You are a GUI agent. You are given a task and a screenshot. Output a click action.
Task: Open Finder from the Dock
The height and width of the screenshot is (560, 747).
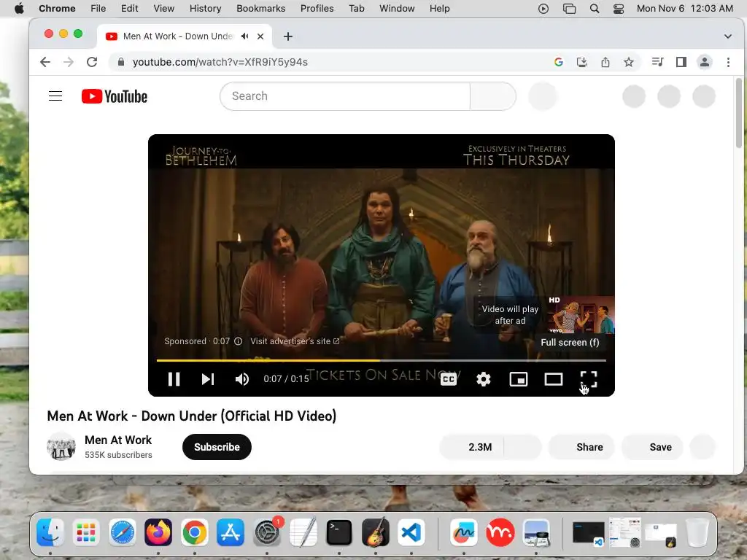click(x=50, y=532)
